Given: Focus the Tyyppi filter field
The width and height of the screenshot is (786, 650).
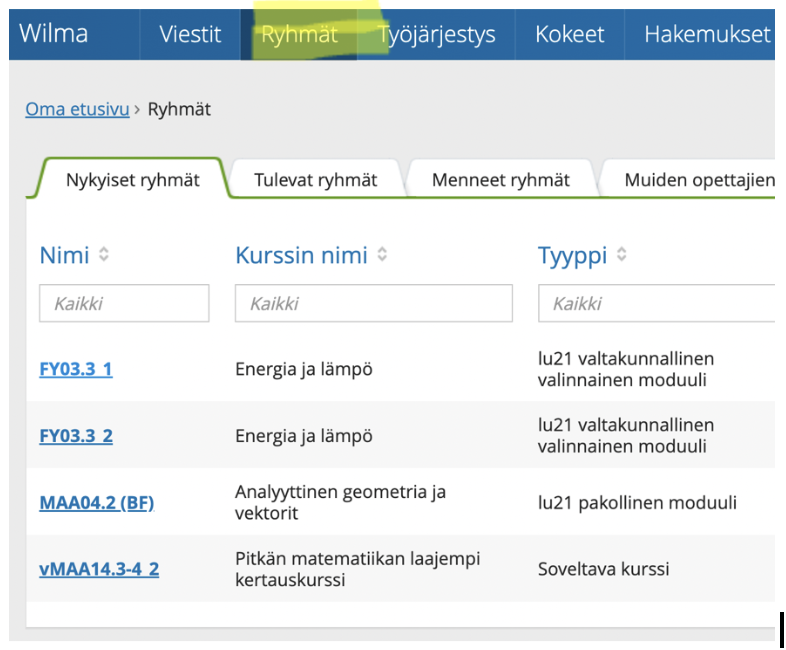Looking at the screenshot, I should [x=657, y=303].
